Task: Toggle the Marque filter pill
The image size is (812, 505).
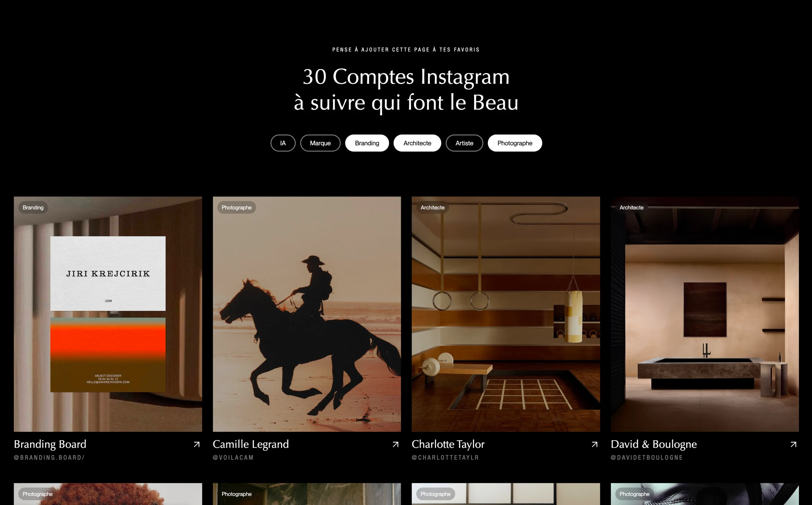Action: [320, 143]
